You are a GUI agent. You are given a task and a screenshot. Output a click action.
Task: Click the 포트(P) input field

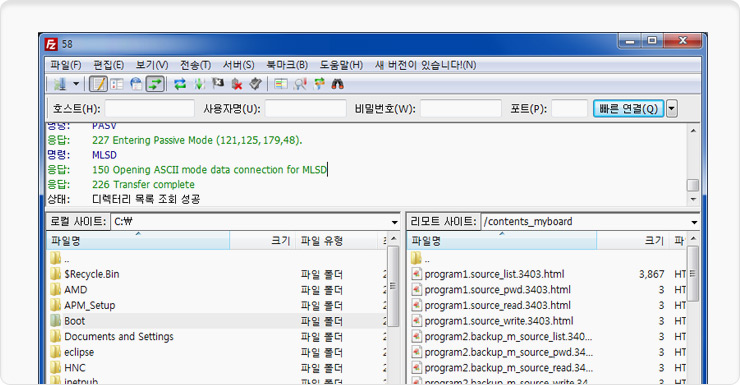(569, 109)
